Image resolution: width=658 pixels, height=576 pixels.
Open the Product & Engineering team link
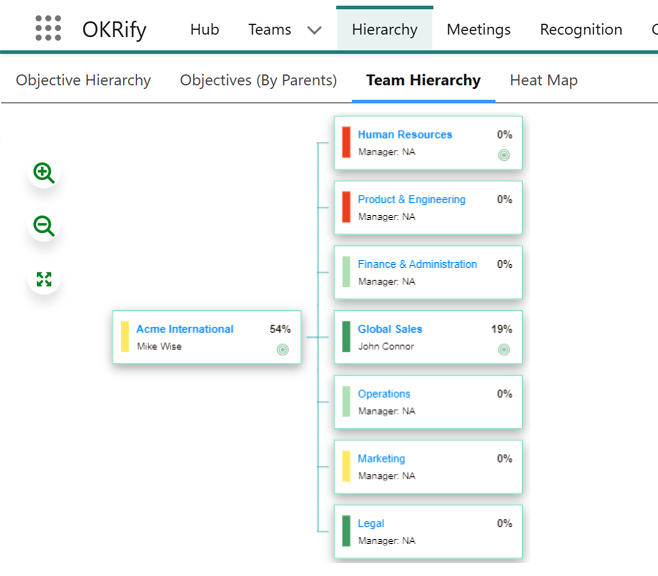click(x=411, y=200)
